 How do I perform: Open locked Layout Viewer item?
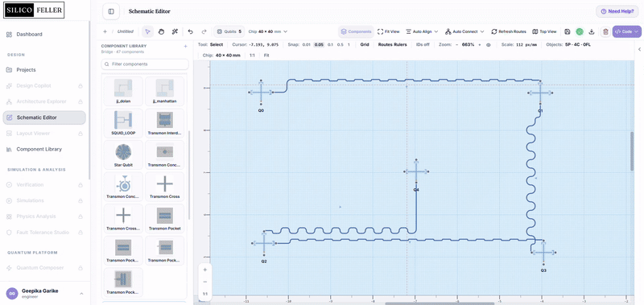44,134
